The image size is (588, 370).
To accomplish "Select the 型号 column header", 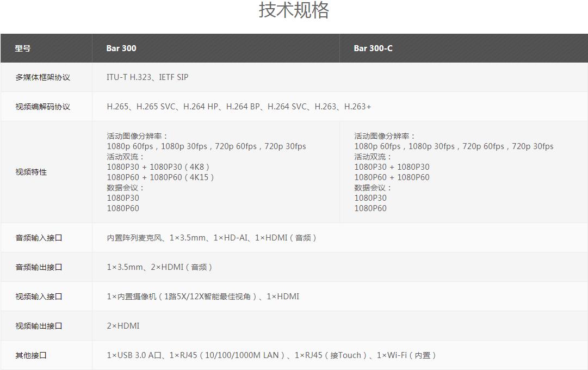I will [x=23, y=48].
